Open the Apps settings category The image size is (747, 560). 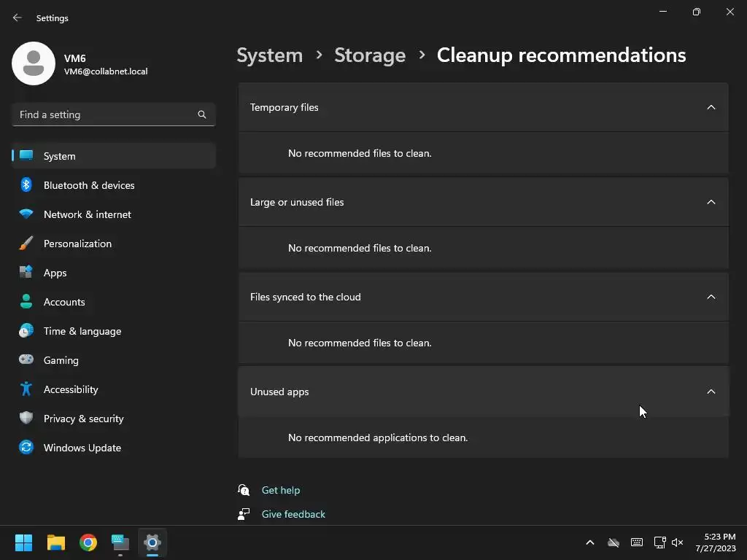pyautogui.click(x=55, y=273)
